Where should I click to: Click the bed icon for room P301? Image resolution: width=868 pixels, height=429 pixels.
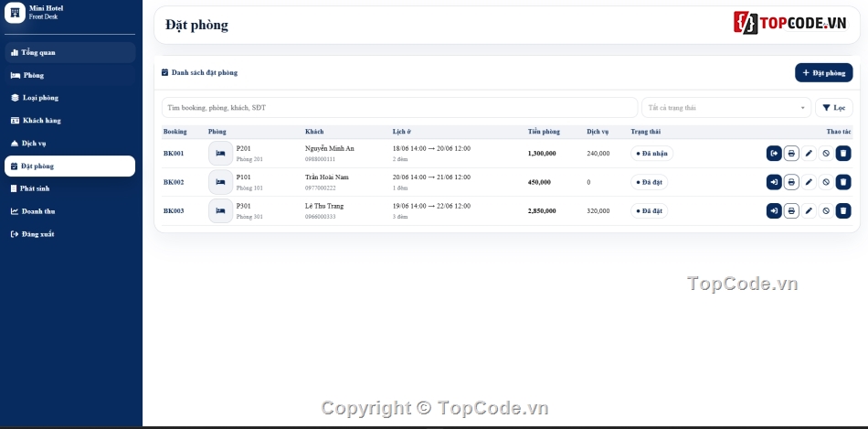220,211
